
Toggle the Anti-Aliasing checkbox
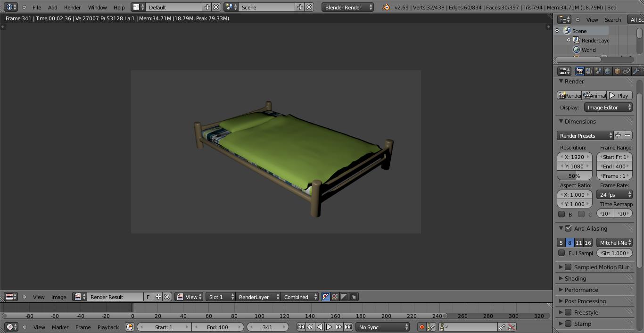click(x=569, y=228)
